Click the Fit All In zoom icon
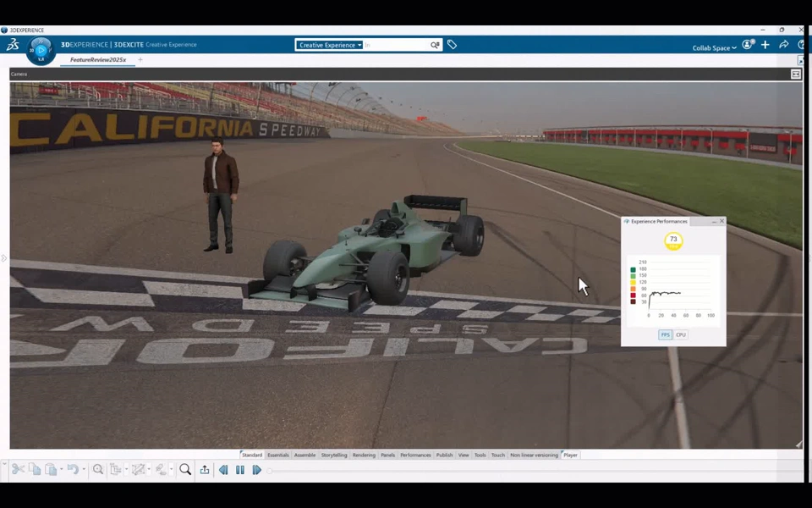812x508 pixels. 98,470
